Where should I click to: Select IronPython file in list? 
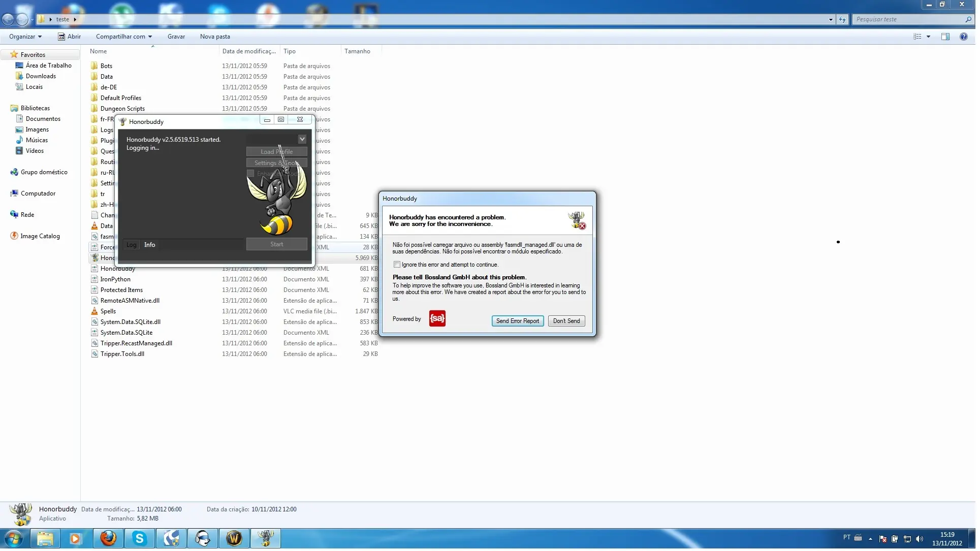[116, 279]
